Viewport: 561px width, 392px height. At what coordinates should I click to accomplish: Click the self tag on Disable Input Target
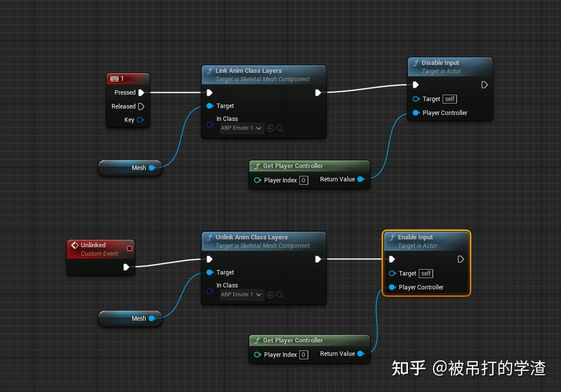click(x=449, y=99)
